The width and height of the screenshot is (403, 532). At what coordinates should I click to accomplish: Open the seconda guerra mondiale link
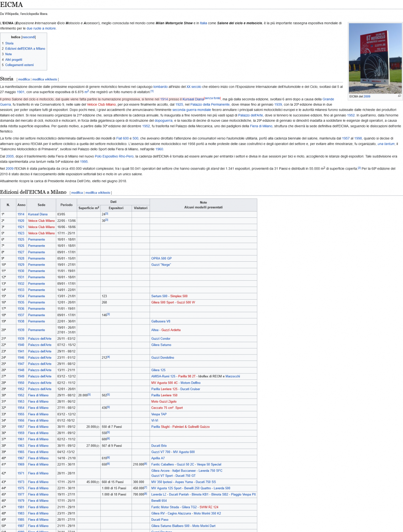pos(192,110)
